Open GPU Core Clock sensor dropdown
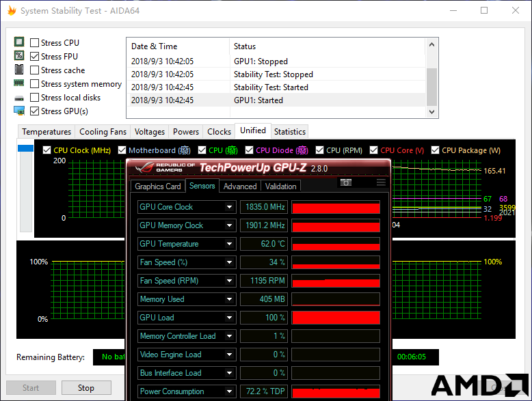This screenshot has height=401, width=532. pos(230,207)
